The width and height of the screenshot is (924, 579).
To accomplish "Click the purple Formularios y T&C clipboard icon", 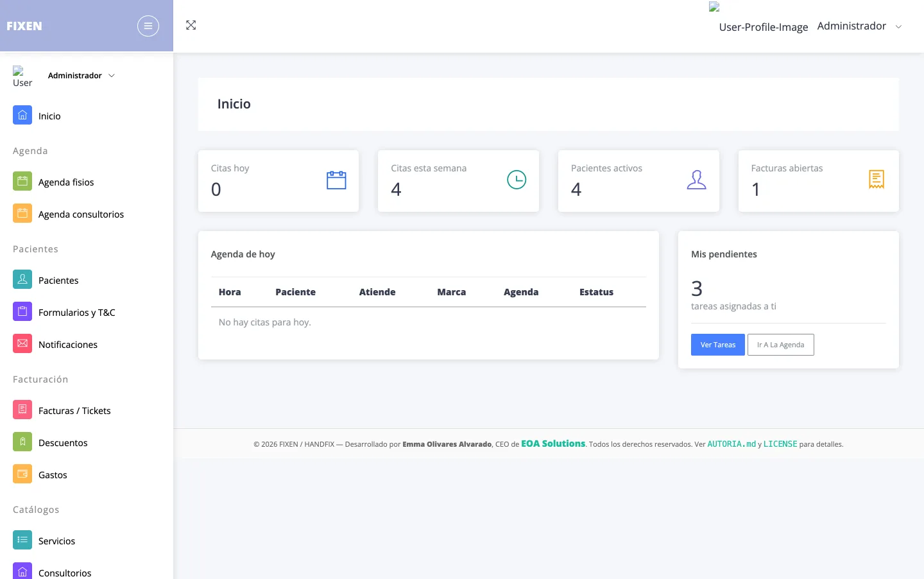I will 22,312.
